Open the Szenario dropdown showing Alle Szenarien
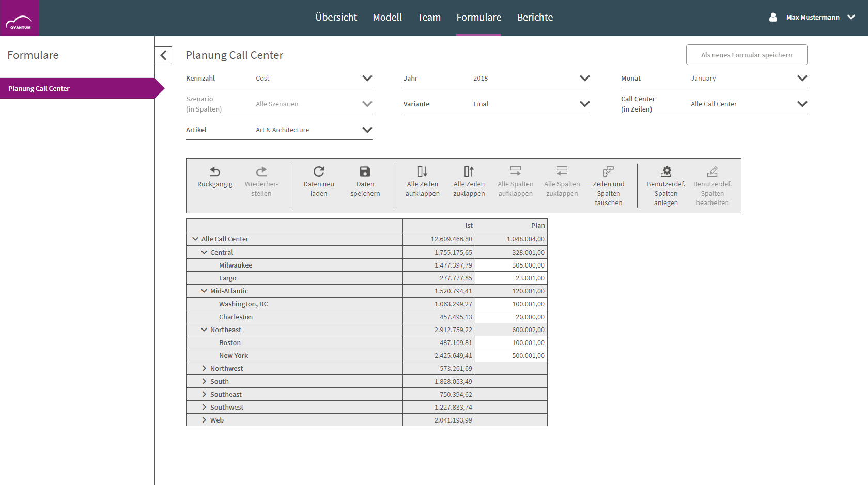868x485 pixels. click(279, 104)
